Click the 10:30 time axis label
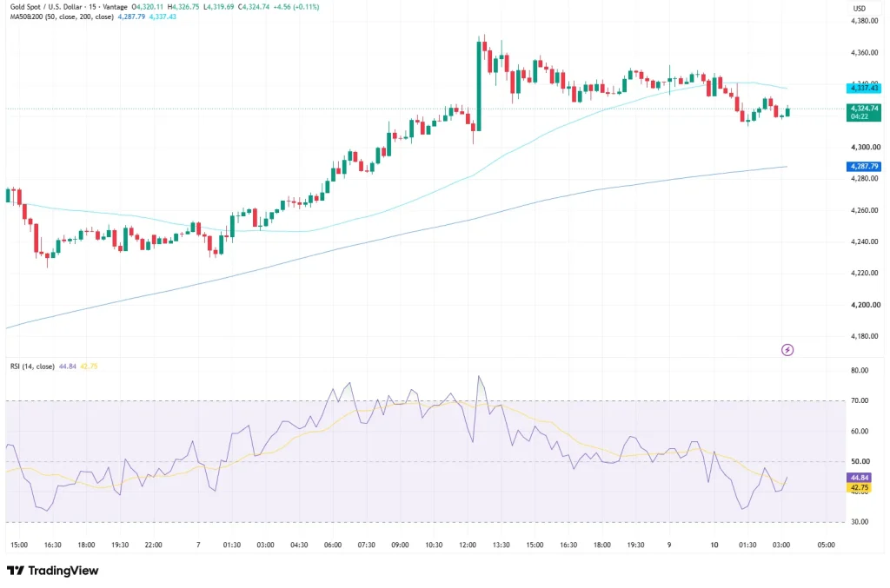The width and height of the screenshot is (890, 588). tap(434, 545)
